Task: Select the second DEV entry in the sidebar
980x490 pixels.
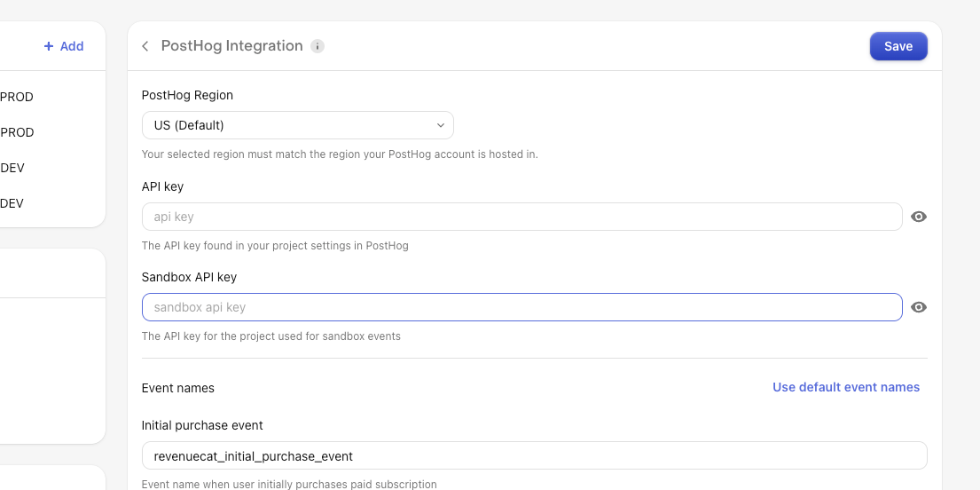Action: click(12, 203)
